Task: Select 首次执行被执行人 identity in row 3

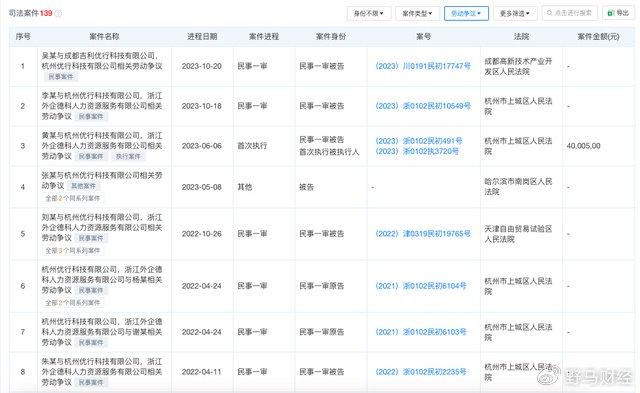Action: [329, 152]
